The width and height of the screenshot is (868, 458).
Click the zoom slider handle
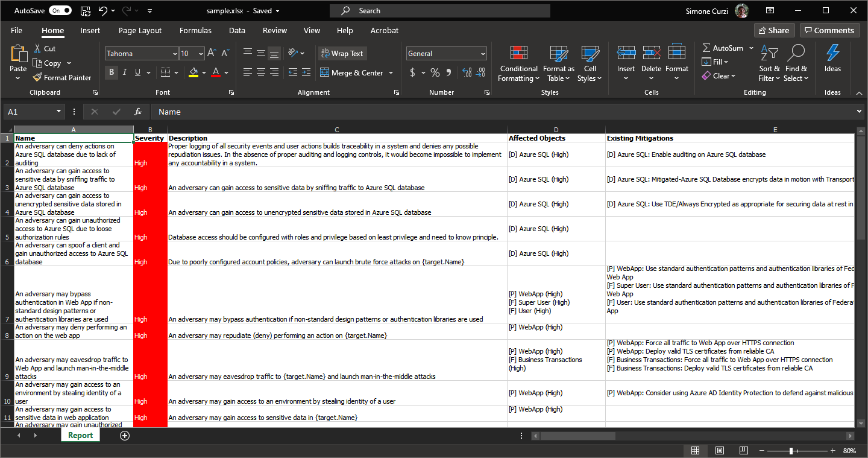791,451
